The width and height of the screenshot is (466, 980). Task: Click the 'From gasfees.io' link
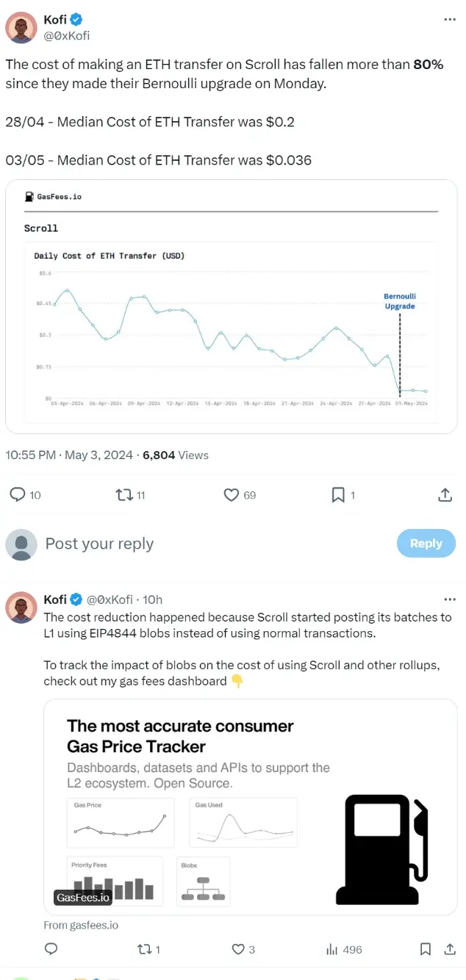coord(81,925)
